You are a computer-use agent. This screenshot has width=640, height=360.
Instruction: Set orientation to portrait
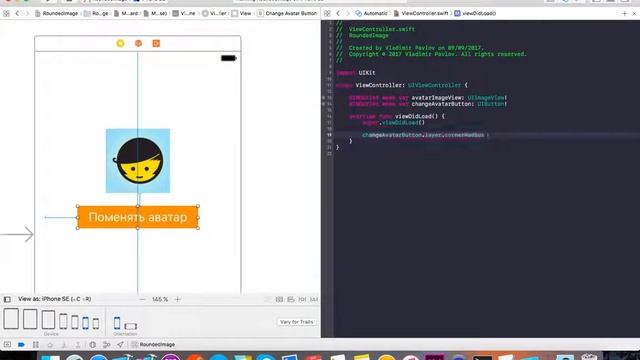coord(117,323)
